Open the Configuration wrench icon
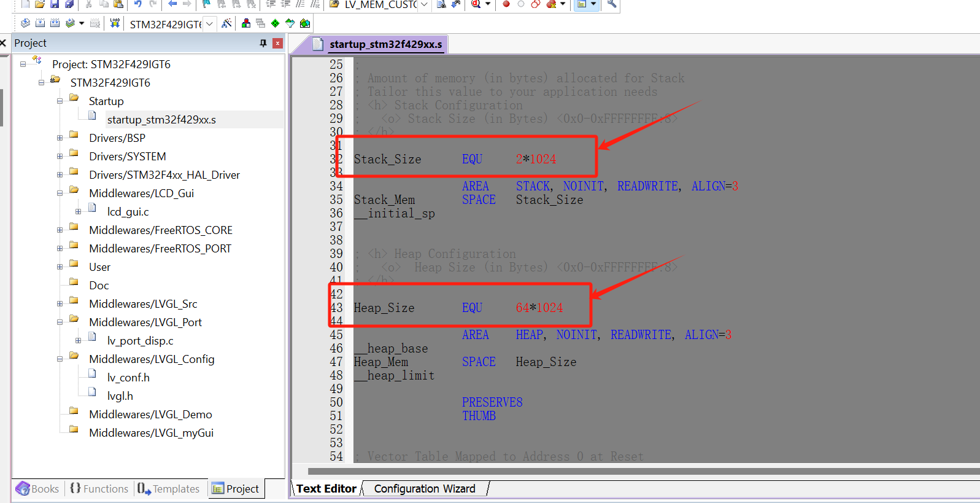The image size is (980, 503). point(612,4)
